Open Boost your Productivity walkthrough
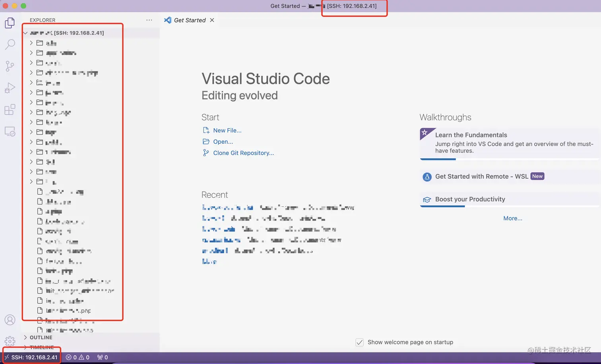Image resolution: width=601 pixels, height=364 pixels. click(x=509, y=200)
